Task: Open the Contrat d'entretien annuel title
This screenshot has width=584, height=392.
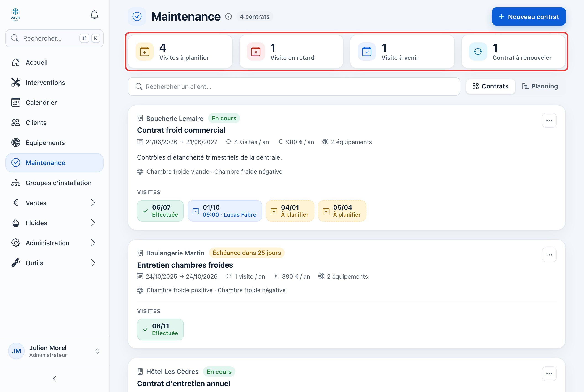Action: 183,383
